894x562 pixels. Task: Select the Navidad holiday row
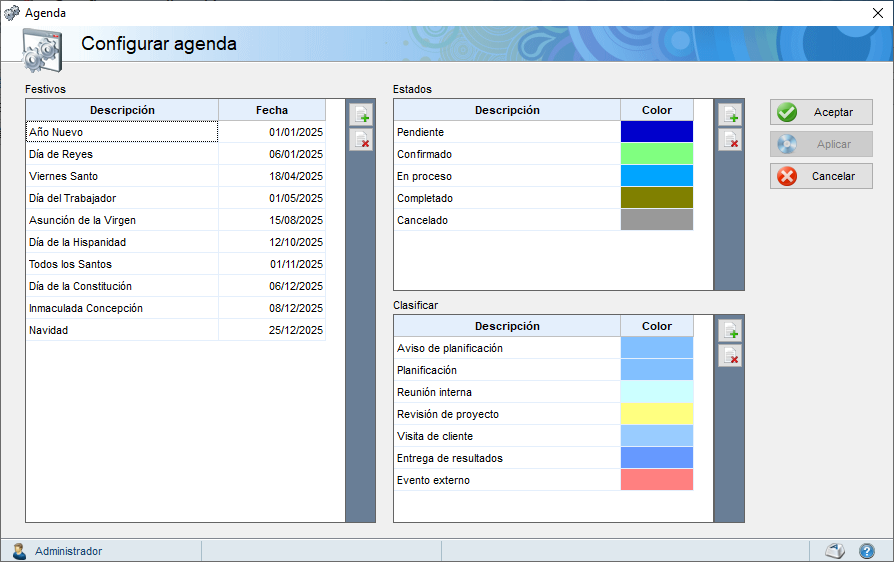click(x=122, y=330)
